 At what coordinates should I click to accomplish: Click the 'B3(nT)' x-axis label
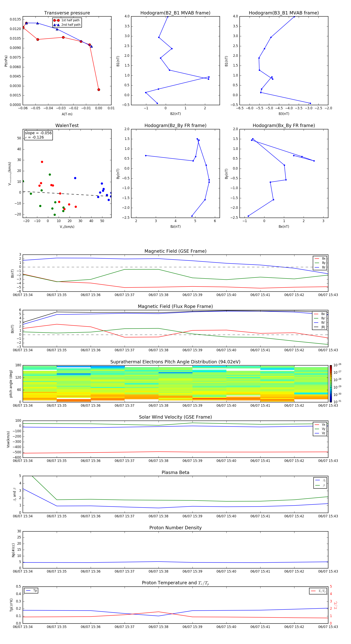point(284,114)
